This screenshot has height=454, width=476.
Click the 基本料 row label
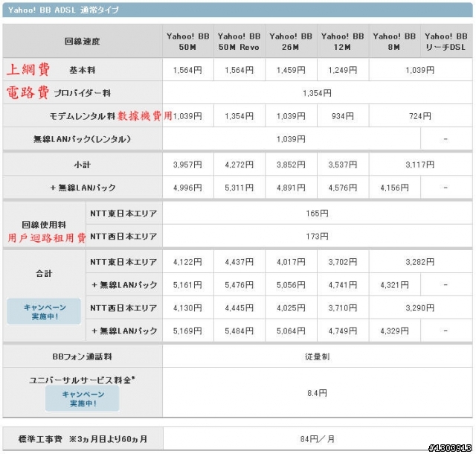[83, 70]
